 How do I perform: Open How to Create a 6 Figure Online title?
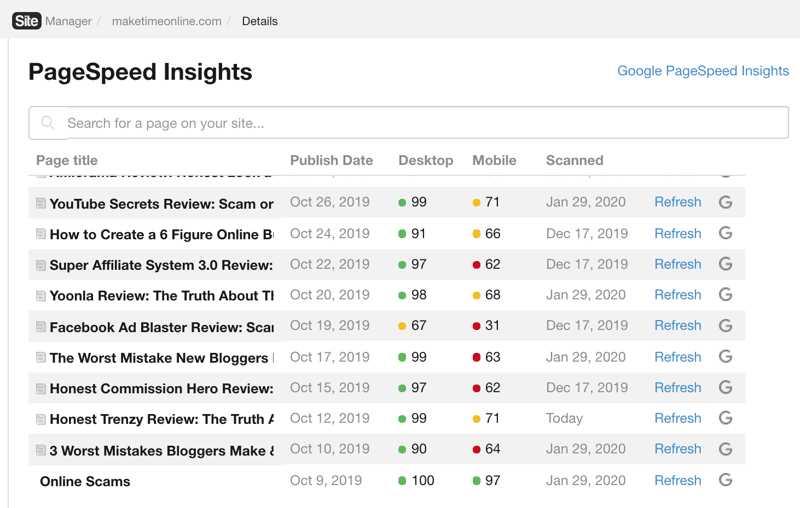point(162,235)
